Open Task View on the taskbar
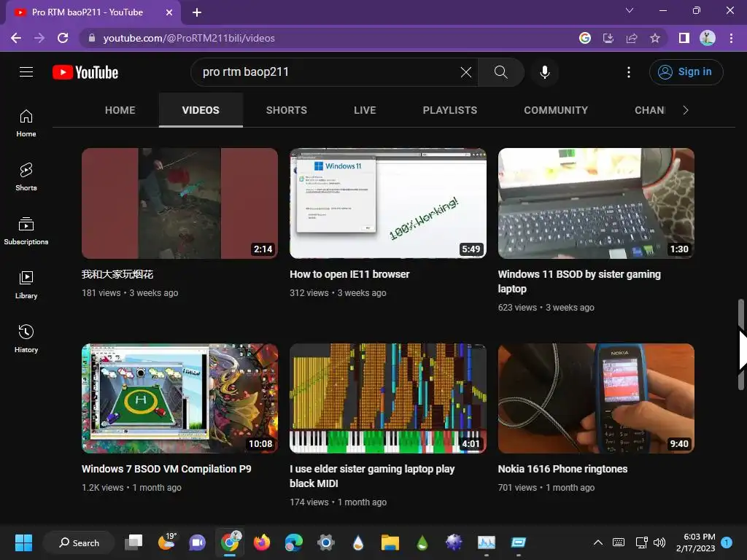The height and width of the screenshot is (560, 747). pos(134,542)
